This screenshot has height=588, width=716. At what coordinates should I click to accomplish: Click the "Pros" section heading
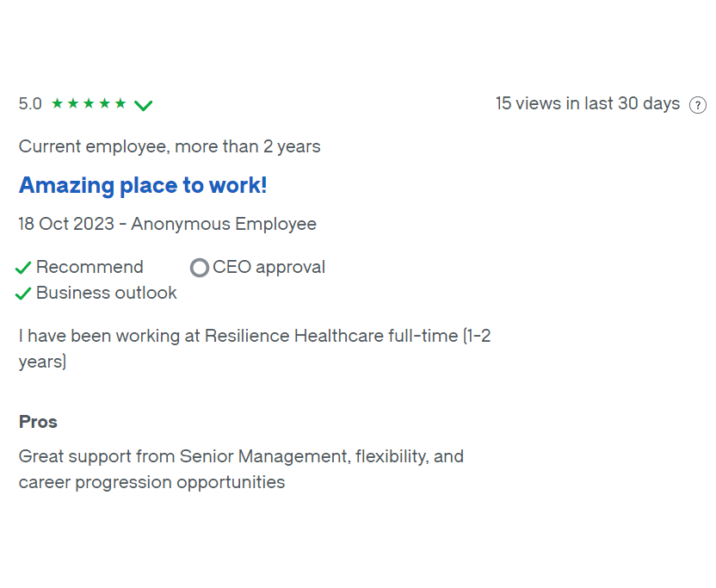tap(38, 422)
